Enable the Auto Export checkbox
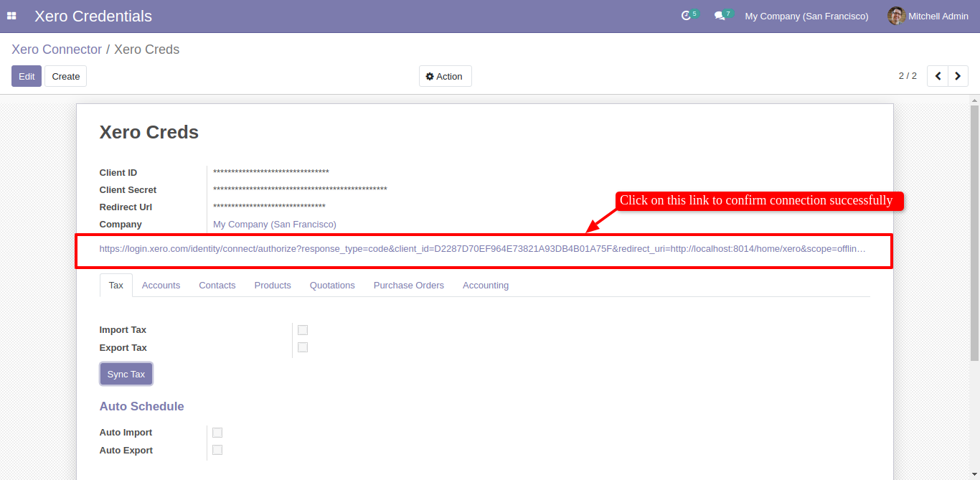This screenshot has width=980, height=480. (217, 450)
